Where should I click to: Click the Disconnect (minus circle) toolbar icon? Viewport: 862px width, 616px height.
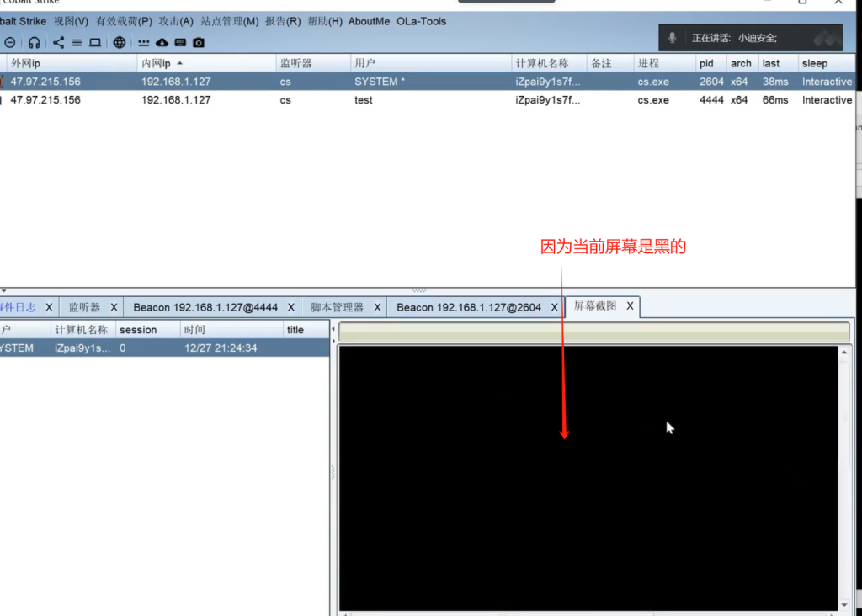pos(10,42)
